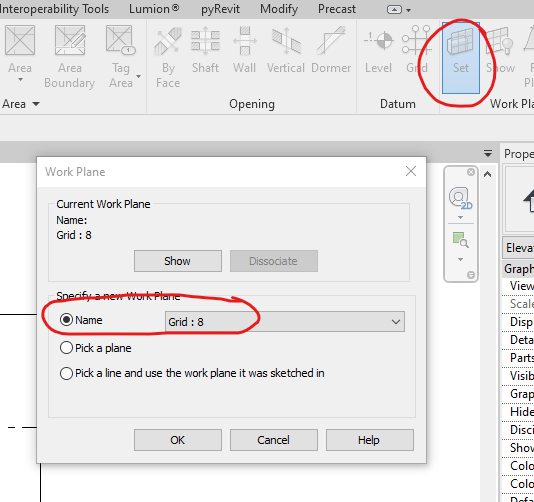Select the Area tool icon
Screen dimensions: 534x502
coord(20,40)
